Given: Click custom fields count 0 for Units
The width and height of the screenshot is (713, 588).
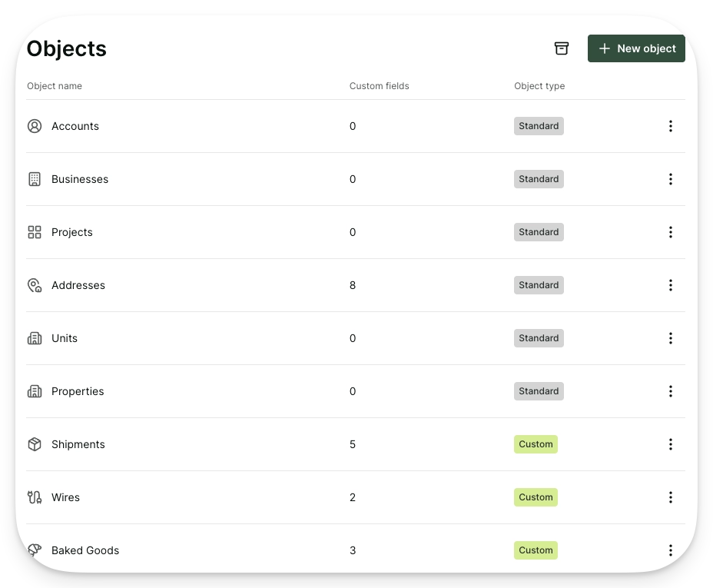Looking at the screenshot, I should (x=353, y=338).
